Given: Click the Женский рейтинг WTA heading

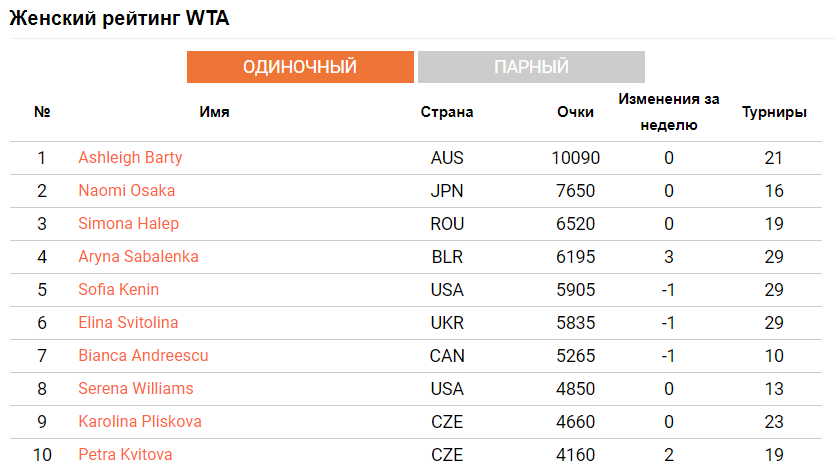Looking at the screenshot, I should [x=119, y=19].
